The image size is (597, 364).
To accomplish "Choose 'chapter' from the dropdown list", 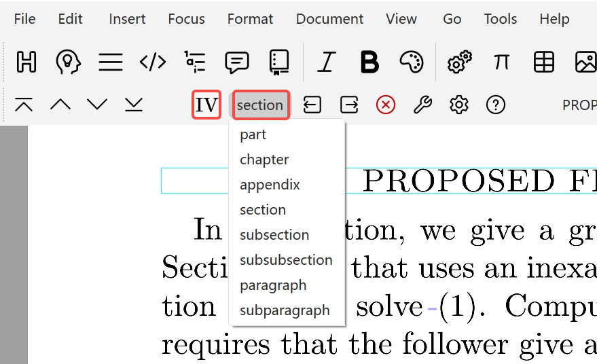I will 287,160.
